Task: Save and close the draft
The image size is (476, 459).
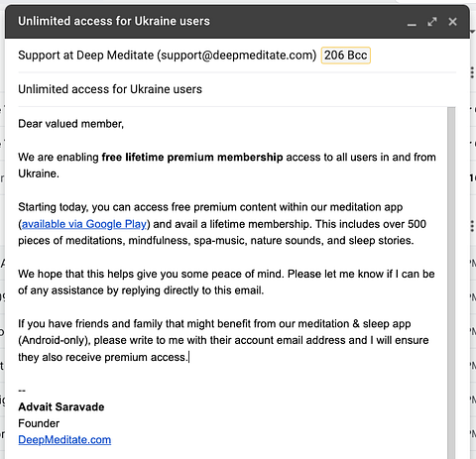Action: point(452,22)
